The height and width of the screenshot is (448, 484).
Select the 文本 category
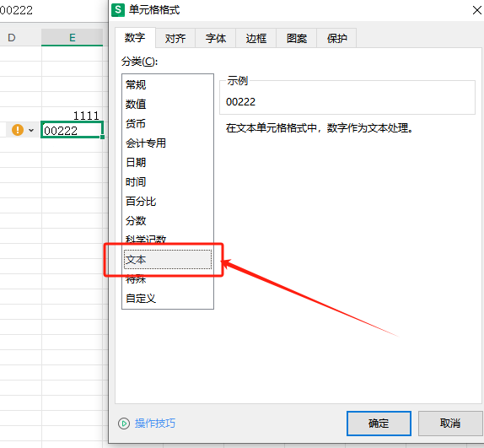pyautogui.click(x=168, y=259)
